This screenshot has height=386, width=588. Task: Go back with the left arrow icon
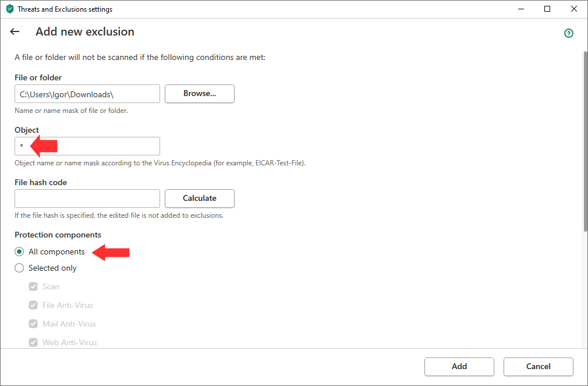tap(15, 31)
